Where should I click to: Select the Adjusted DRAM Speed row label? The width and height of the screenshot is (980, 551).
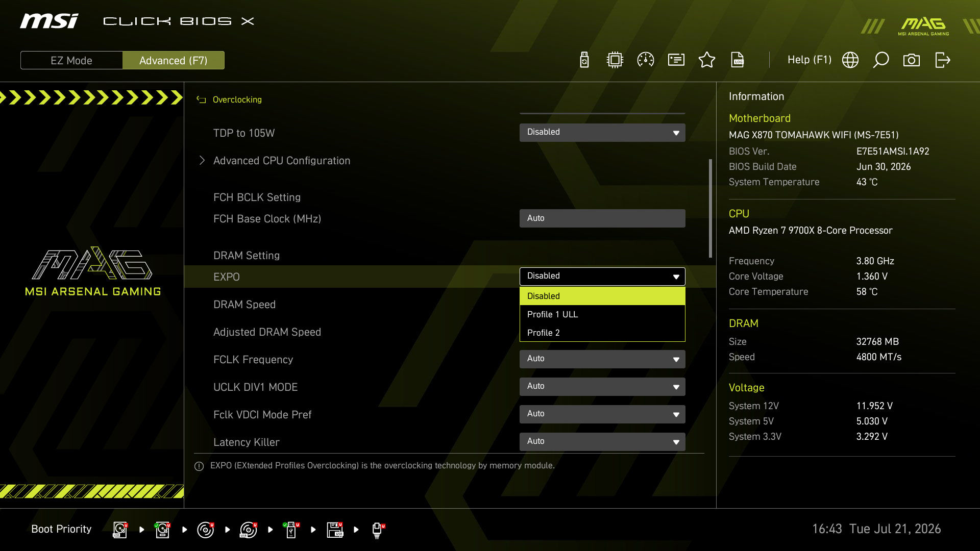tap(267, 332)
